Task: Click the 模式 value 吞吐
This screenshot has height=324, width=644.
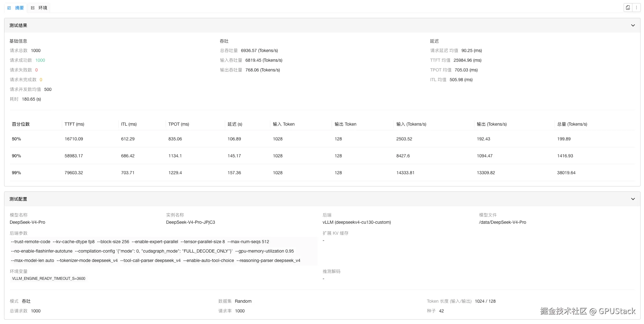Action: pos(26,301)
